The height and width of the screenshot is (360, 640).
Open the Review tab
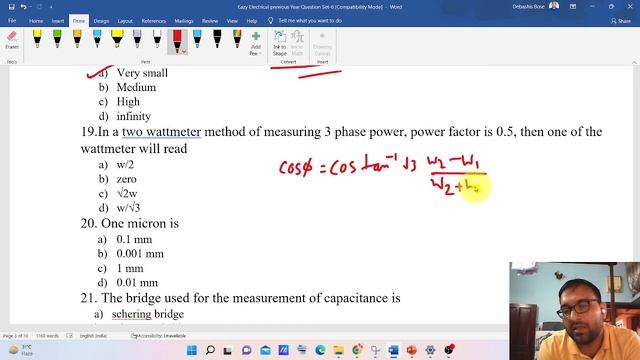tap(210, 21)
